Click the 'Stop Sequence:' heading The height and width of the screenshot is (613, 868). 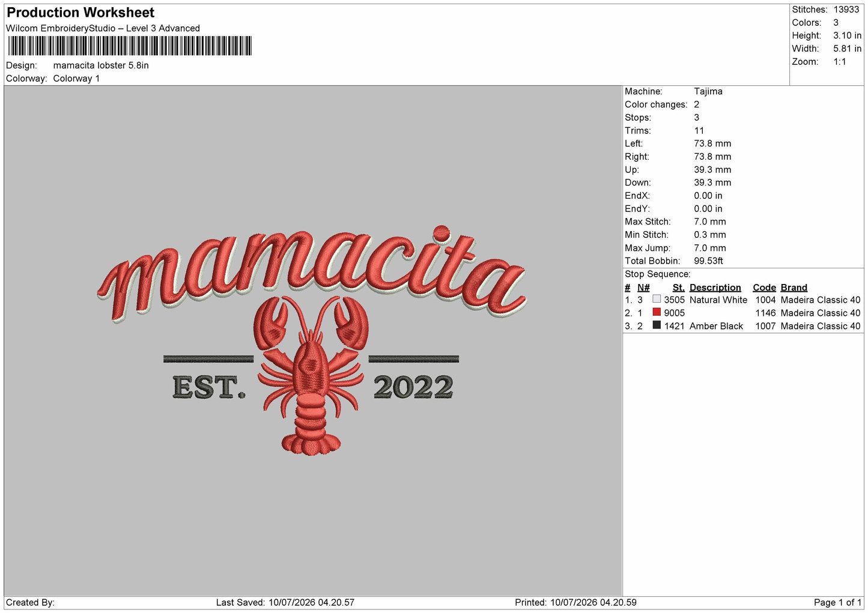658,274
